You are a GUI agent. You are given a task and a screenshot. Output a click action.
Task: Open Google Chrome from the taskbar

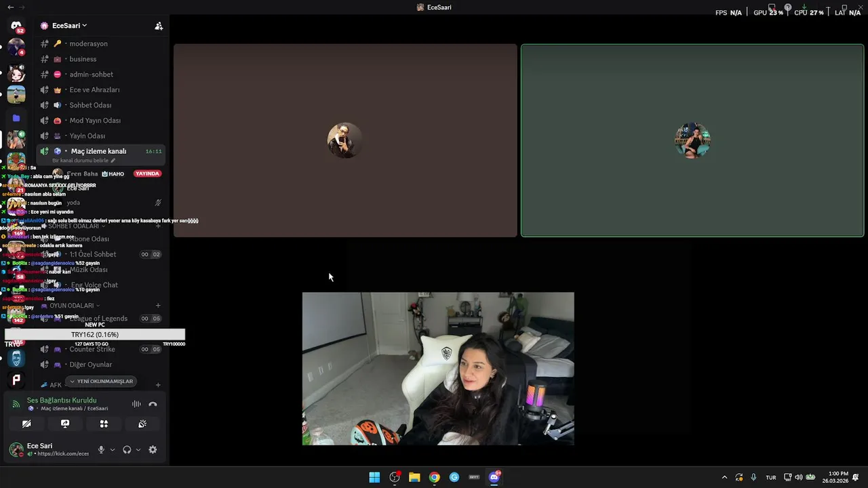(435, 477)
